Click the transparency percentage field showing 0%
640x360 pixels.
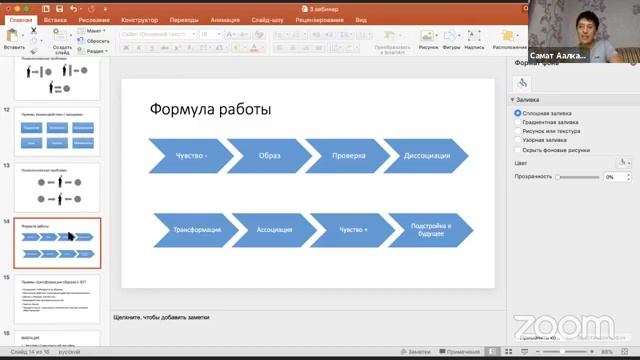pos(614,177)
